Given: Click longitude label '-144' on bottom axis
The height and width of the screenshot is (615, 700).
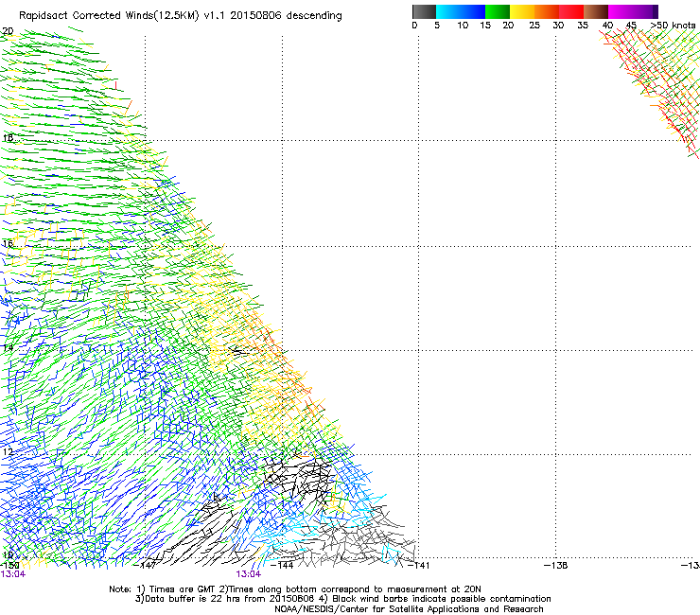Looking at the screenshot, I should [x=282, y=565].
